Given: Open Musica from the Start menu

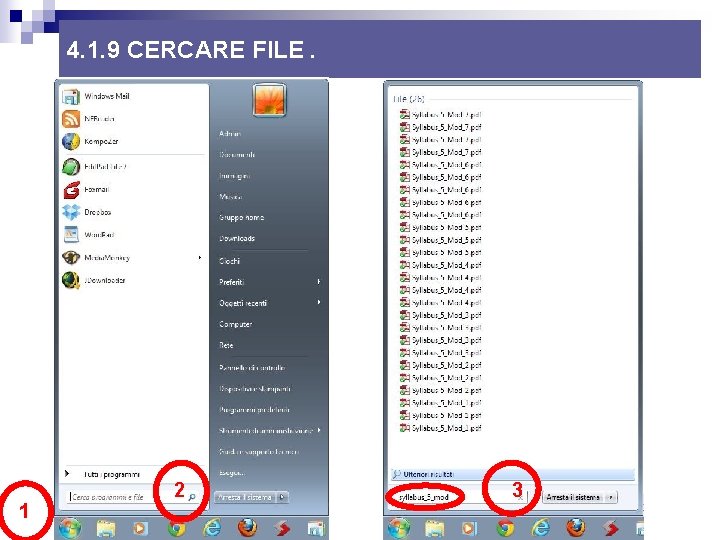Looking at the screenshot, I should coord(231,197).
